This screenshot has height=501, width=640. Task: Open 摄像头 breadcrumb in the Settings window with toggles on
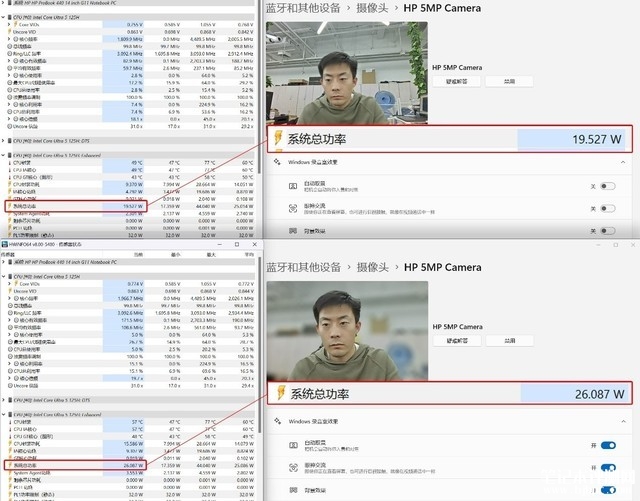click(x=373, y=267)
